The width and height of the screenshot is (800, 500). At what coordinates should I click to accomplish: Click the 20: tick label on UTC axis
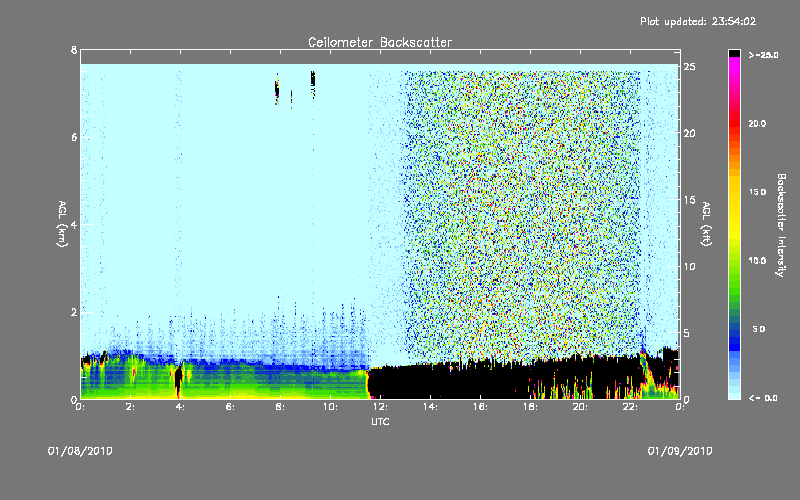(580, 407)
